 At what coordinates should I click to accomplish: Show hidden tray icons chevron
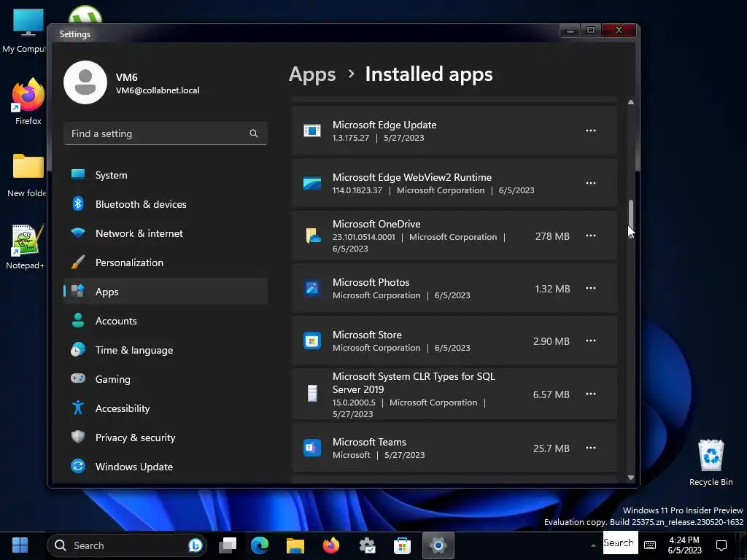[x=593, y=545]
